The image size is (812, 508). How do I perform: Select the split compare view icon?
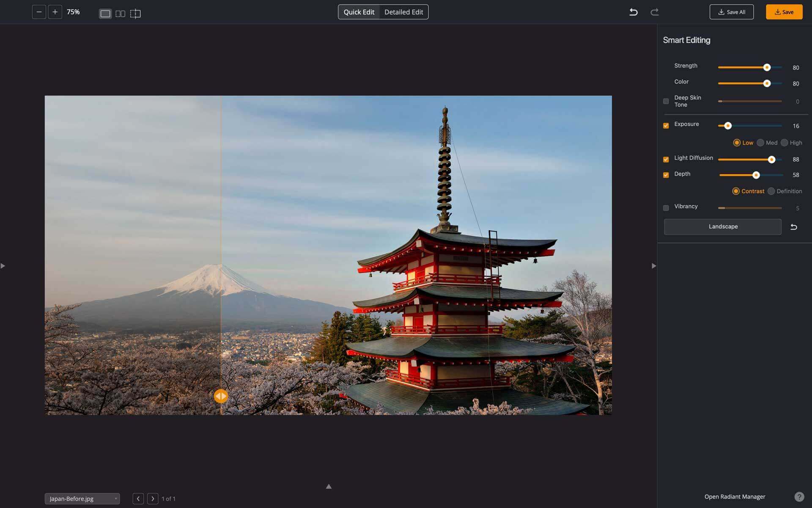coord(135,14)
